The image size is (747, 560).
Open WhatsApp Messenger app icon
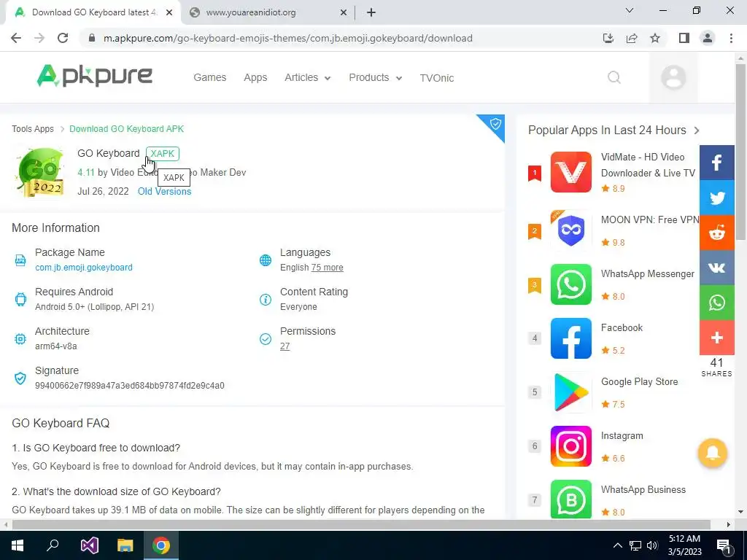pos(570,284)
